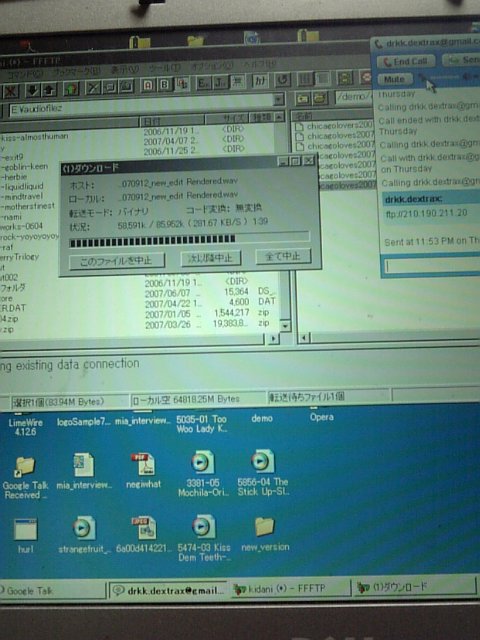480x640 pixels.
Task: Click the red X disconnect icon in toolbar
Action: [10, 91]
